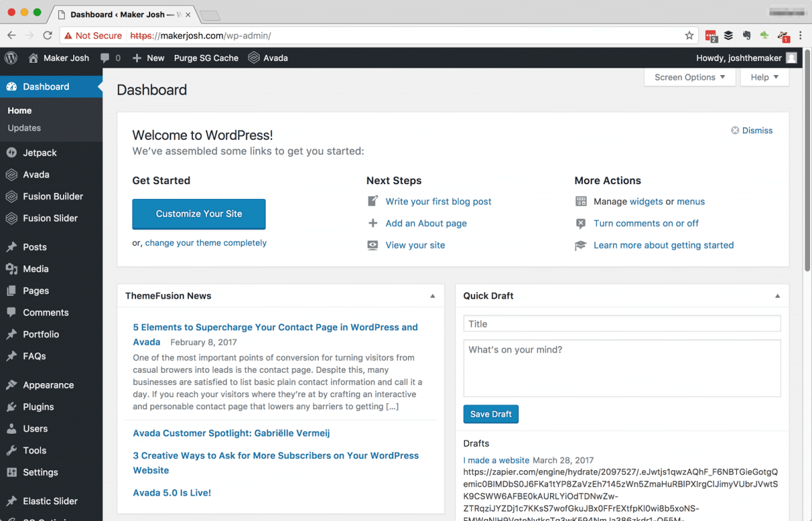The image size is (812, 521).
Task: Click the Fusion Builder sidebar icon
Action: point(11,196)
